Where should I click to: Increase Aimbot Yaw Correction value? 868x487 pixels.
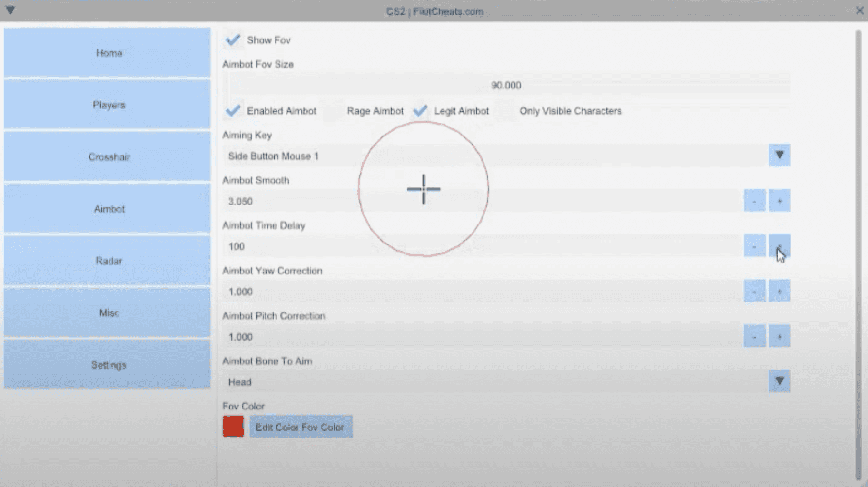coord(779,291)
